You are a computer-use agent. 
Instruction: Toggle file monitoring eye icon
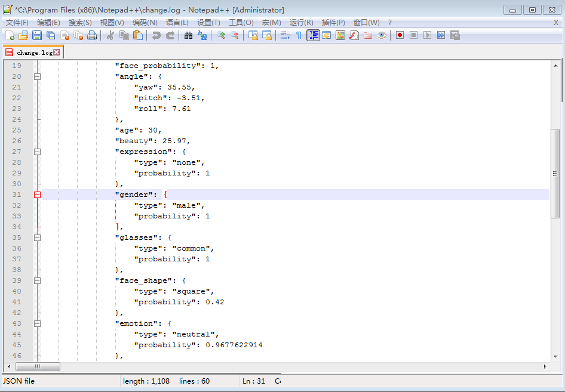382,35
